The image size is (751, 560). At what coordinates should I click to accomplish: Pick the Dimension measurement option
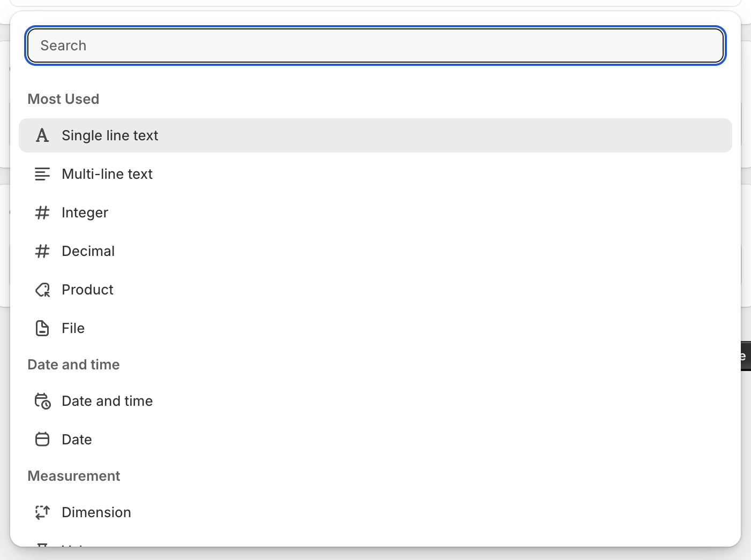point(375,512)
